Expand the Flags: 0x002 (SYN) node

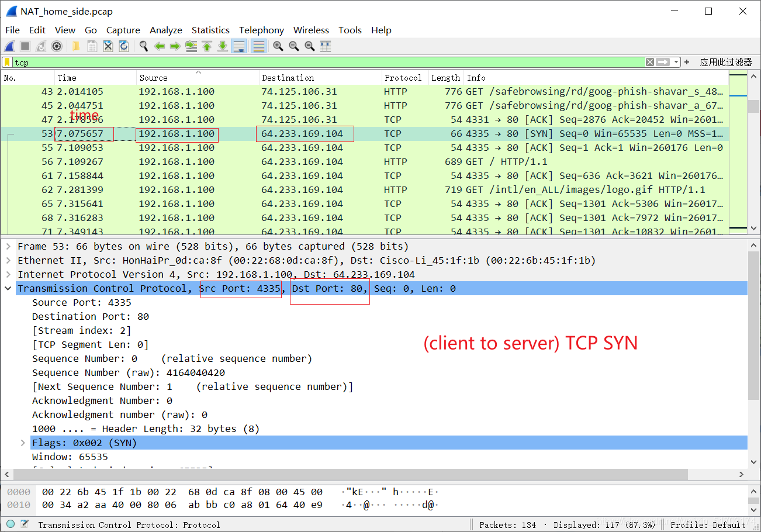click(23, 443)
